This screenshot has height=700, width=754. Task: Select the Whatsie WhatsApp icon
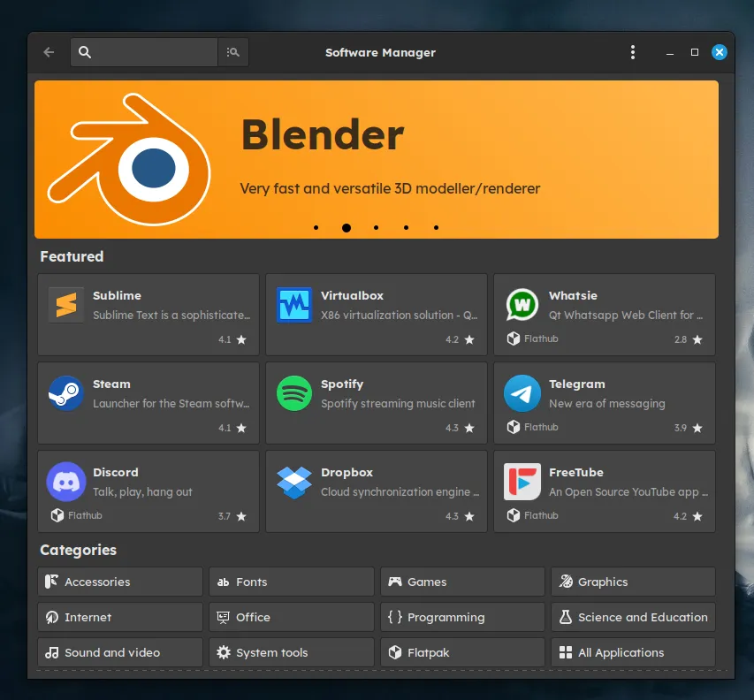coord(522,303)
